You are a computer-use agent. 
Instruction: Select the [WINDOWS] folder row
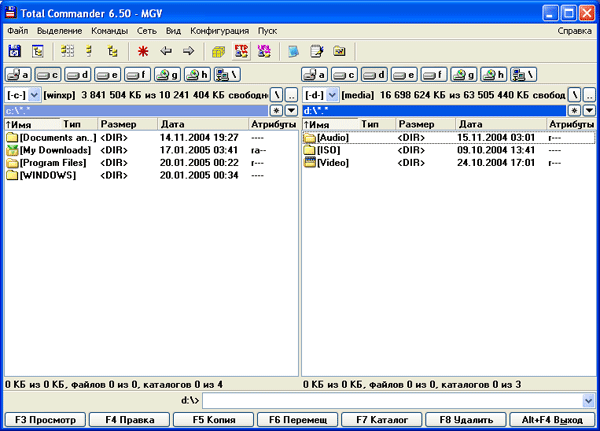click(151, 175)
